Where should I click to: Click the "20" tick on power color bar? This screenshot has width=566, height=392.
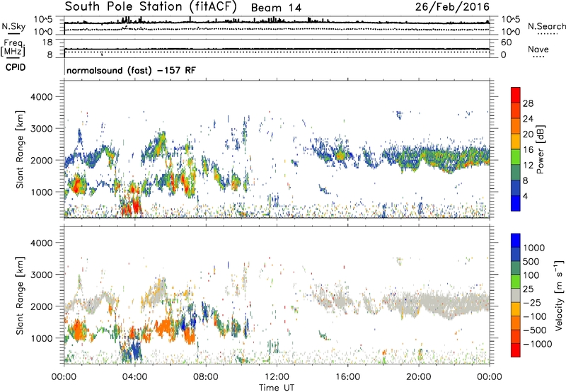point(528,134)
